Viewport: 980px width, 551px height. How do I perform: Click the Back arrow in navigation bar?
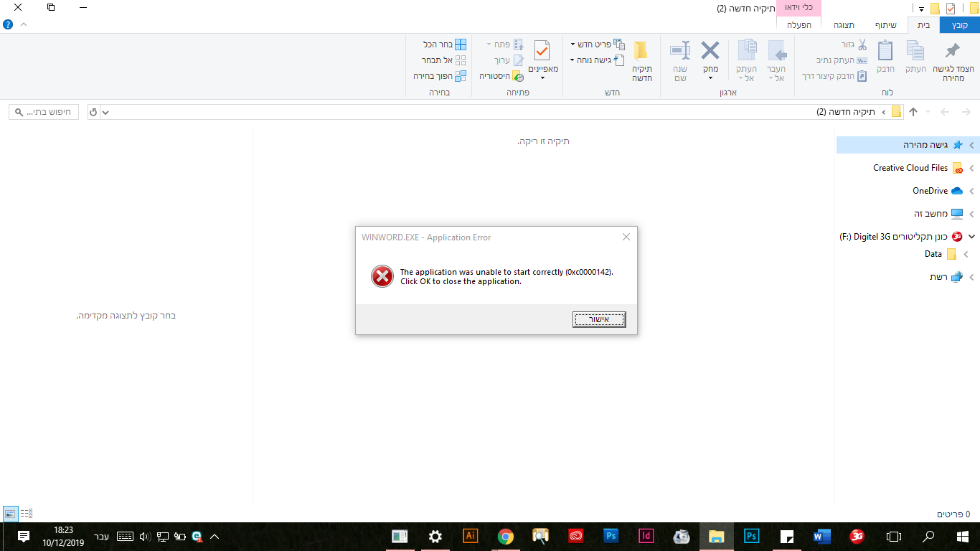point(966,112)
